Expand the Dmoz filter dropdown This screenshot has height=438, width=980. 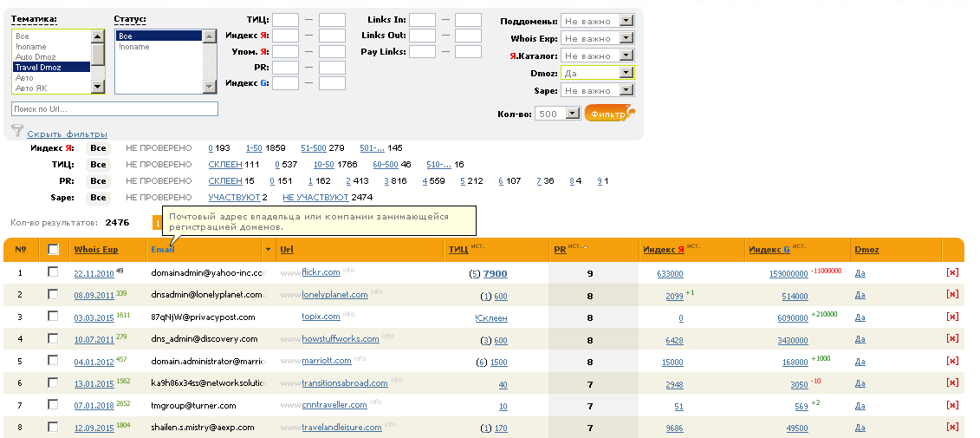597,73
